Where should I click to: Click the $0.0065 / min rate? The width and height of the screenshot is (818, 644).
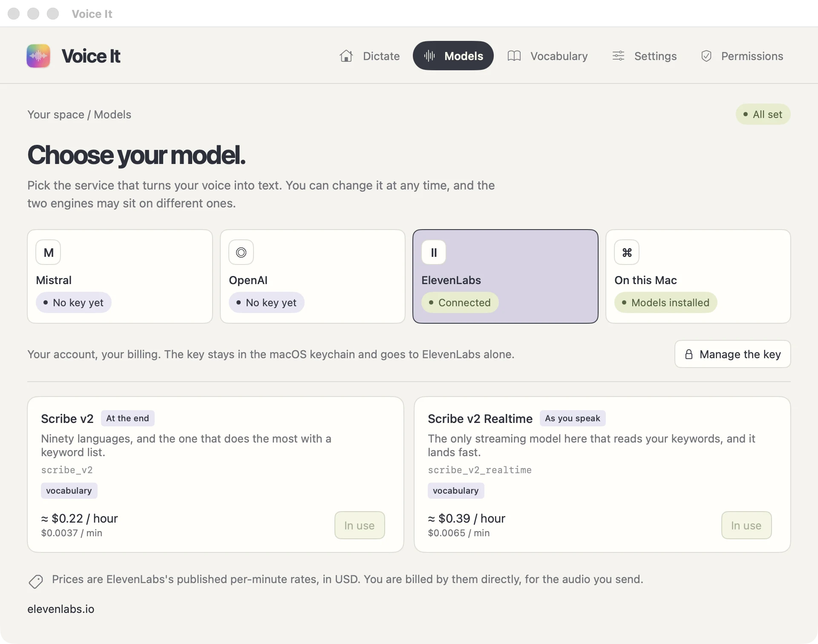[459, 533]
